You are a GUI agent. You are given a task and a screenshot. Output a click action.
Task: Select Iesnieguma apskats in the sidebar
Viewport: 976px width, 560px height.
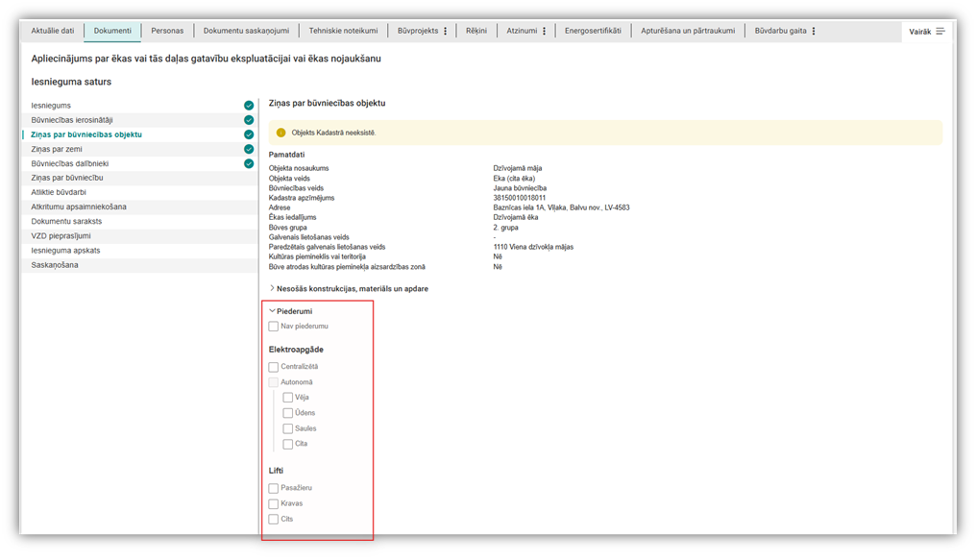point(65,250)
